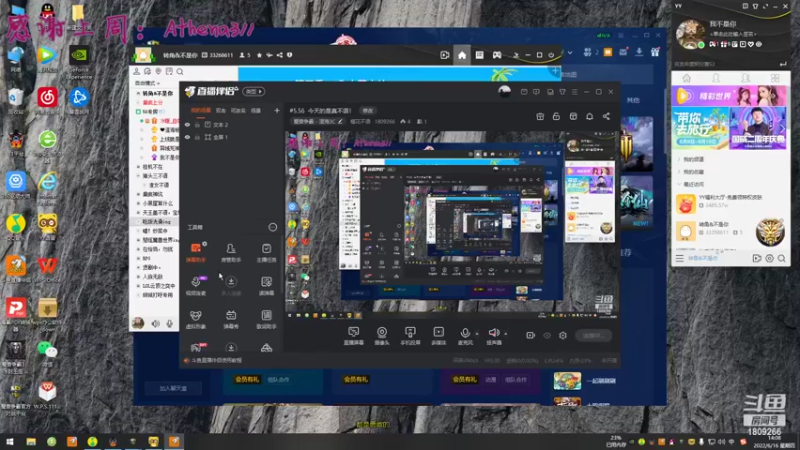Favorite the channel with the star icon
Image resolution: width=800 pixels, height=450 pixels.
pos(259,55)
